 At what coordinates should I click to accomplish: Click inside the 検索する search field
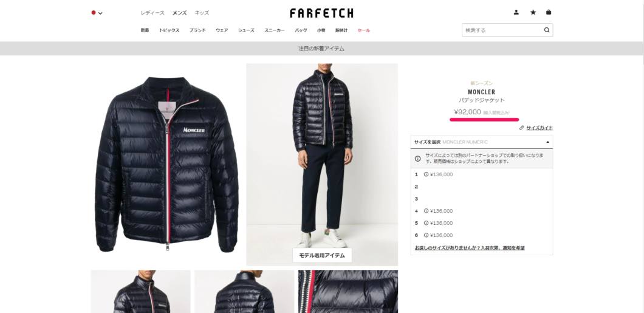coord(503,30)
